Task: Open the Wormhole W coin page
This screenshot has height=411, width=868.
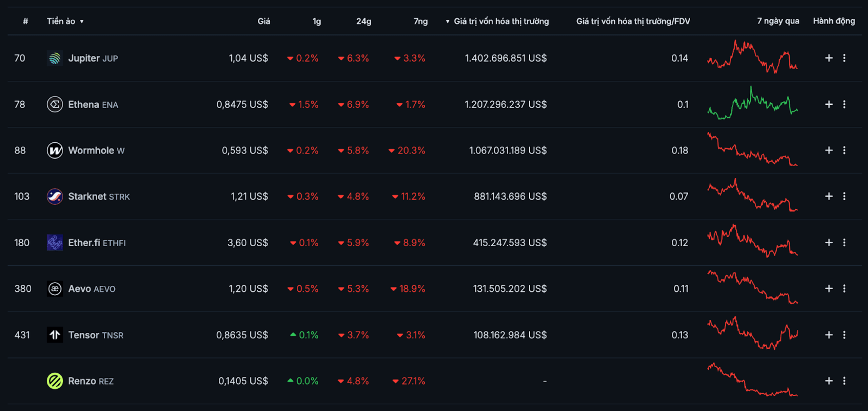Action: pos(96,150)
